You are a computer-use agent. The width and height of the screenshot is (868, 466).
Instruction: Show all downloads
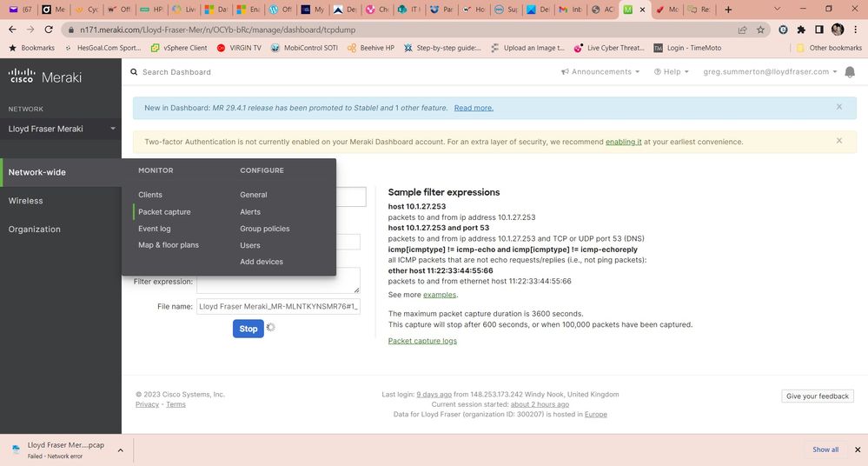[x=825, y=449]
